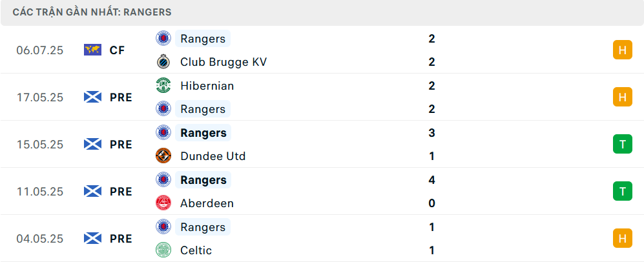Click the header Các trận gần nhất: Rangers
This screenshot has width=644, height=262.
(x=92, y=12)
